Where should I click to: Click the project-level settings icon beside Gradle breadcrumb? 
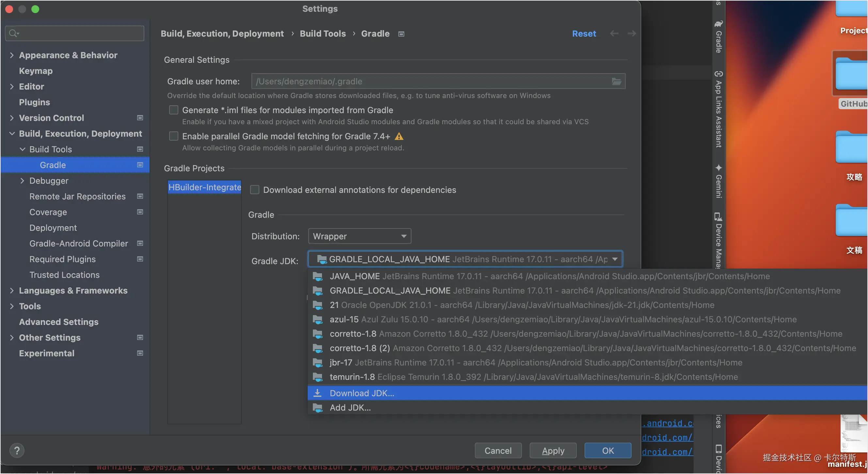(x=401, y=34)
